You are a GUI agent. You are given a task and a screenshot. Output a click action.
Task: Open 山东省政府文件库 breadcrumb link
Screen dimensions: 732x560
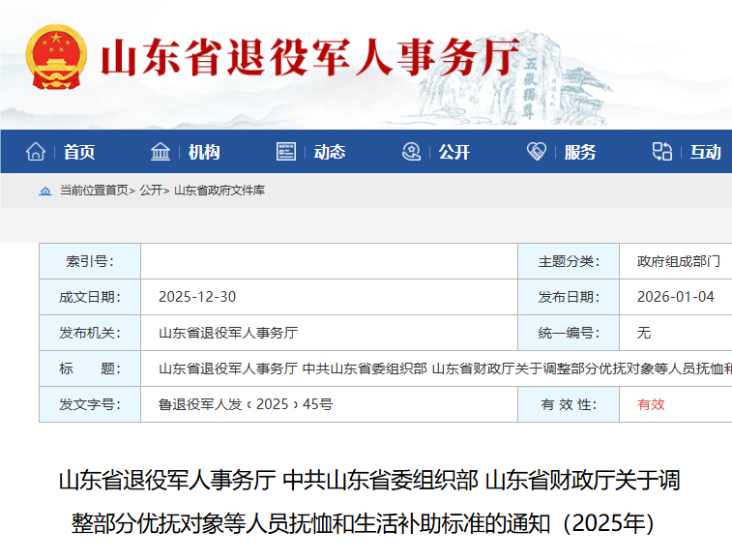click(x=220, y=191)
